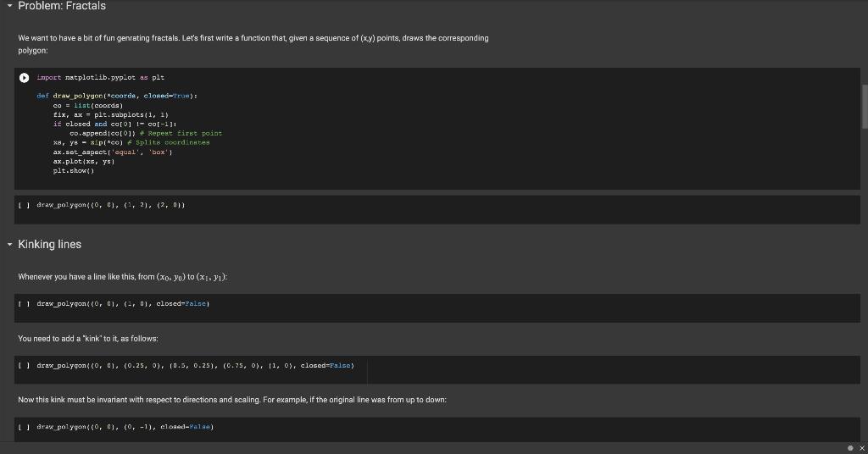
Task: Click the '# Repeat first point' comment
Action: click(181, 133)
